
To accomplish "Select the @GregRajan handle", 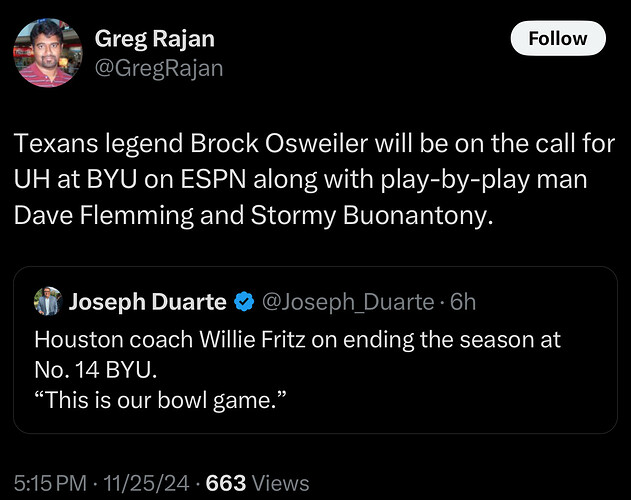I will 159,68.
